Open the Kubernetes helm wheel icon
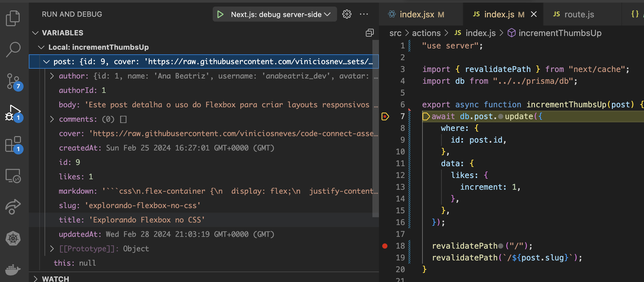 13,238
